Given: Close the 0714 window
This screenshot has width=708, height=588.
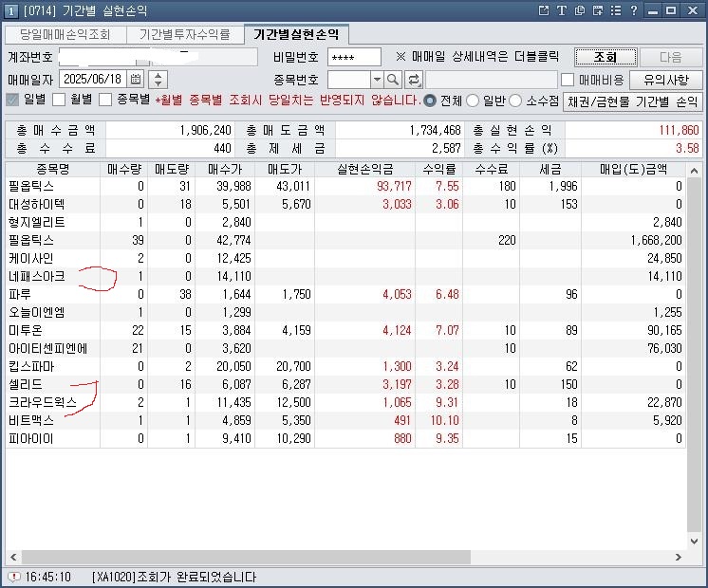Looking at the screenshot, I should 693,10.
